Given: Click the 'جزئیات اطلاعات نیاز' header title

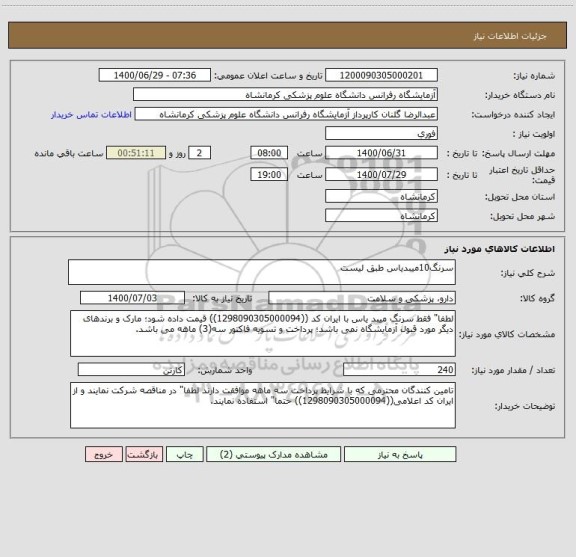Looking at the screenshot, I should coord(510,36).
